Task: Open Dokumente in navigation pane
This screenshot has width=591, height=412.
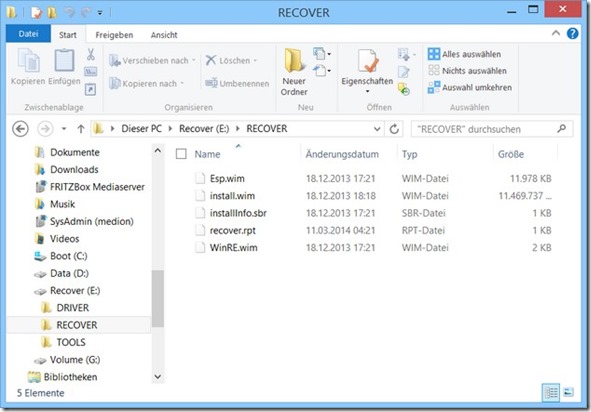Action: (x=75, y=152)
